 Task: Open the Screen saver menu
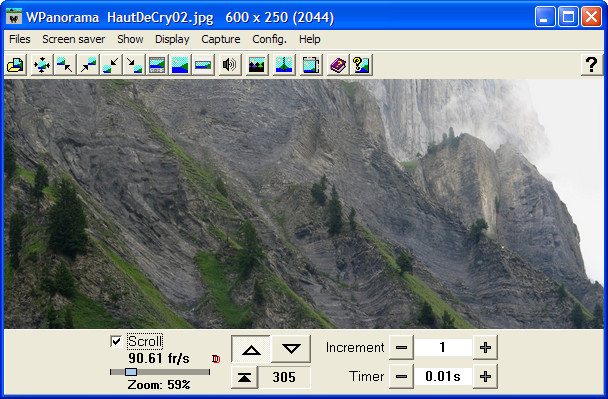pyautogui.click(x=73, y=39)
